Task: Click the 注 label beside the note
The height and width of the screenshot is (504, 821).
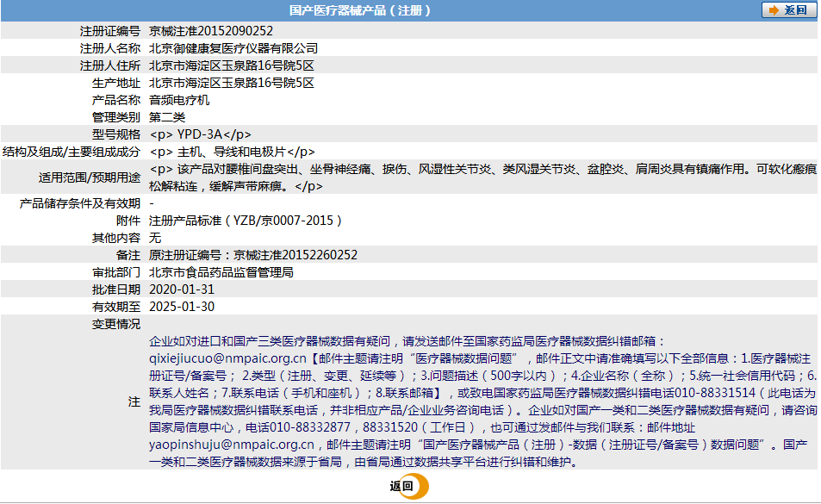Action: 134,401
